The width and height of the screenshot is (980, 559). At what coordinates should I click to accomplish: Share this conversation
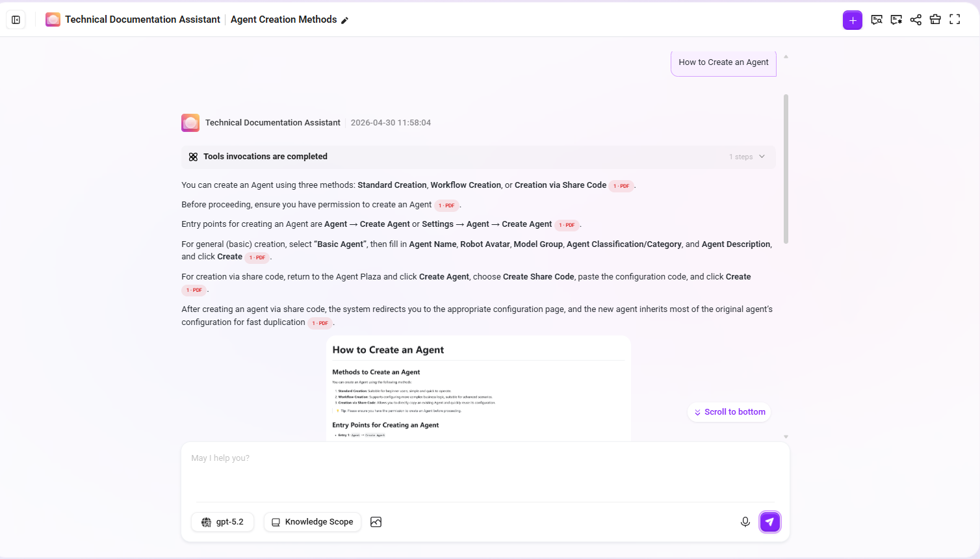point(916,19)
